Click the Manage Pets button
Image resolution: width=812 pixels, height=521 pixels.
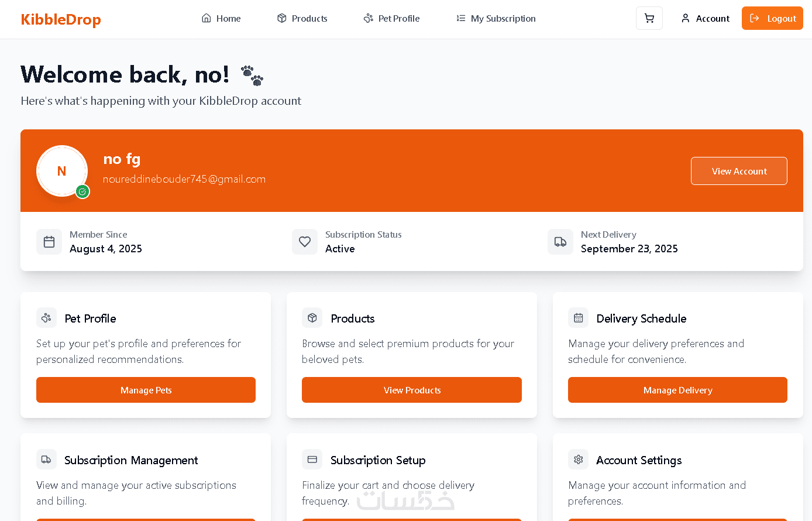point(146,390)
